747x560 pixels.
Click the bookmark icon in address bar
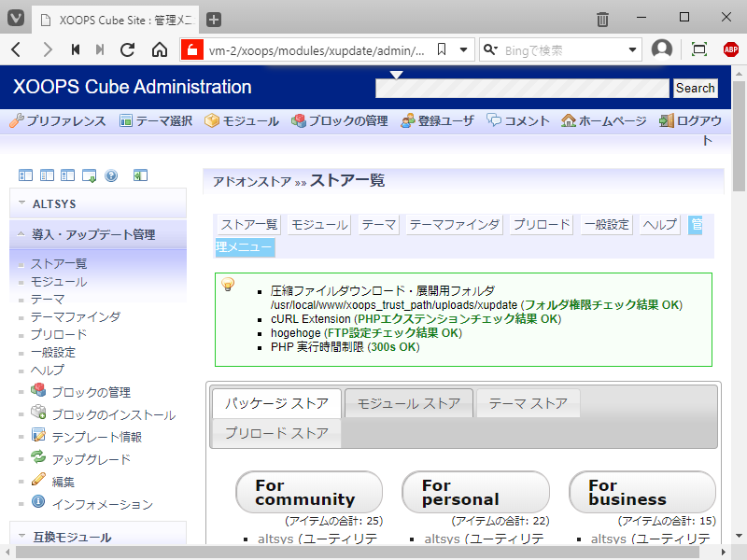442,49
